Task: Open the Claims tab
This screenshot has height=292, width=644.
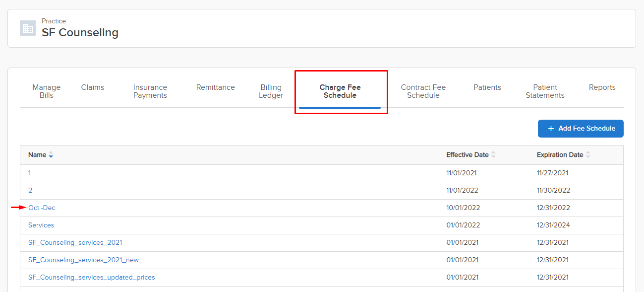Action: [x=93, y=87]
